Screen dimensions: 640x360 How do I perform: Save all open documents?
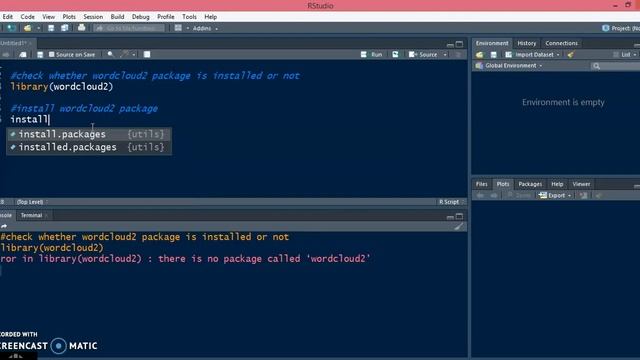(64, 28)
